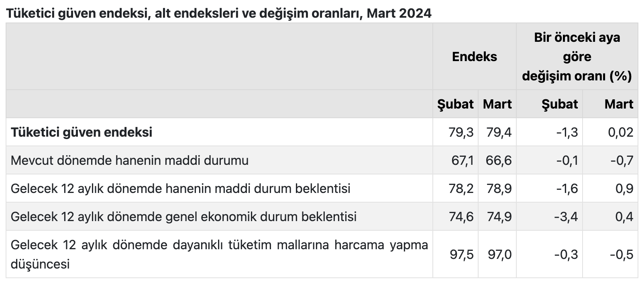Select the 'dayanıklı tüketim mallarına harcama' row label

(x=219, y=254)
